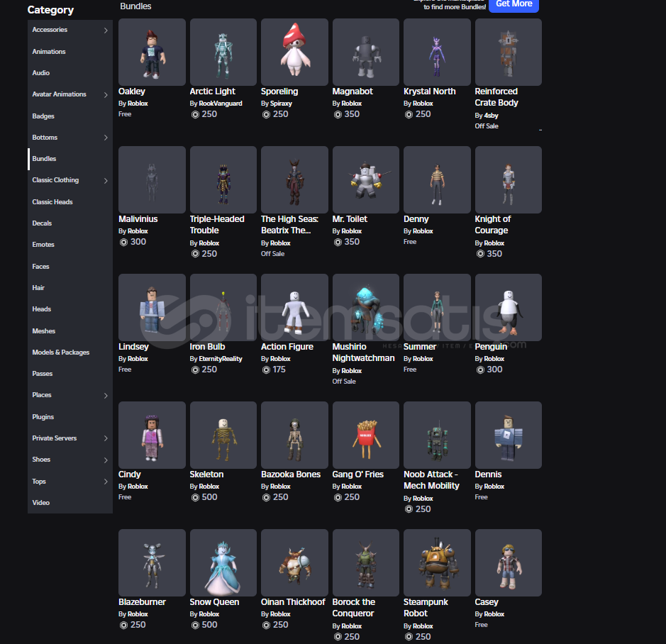Open The High Seas: Beatrix bundle image
Viewport: 666px width, 644px height.
[294, 179]
